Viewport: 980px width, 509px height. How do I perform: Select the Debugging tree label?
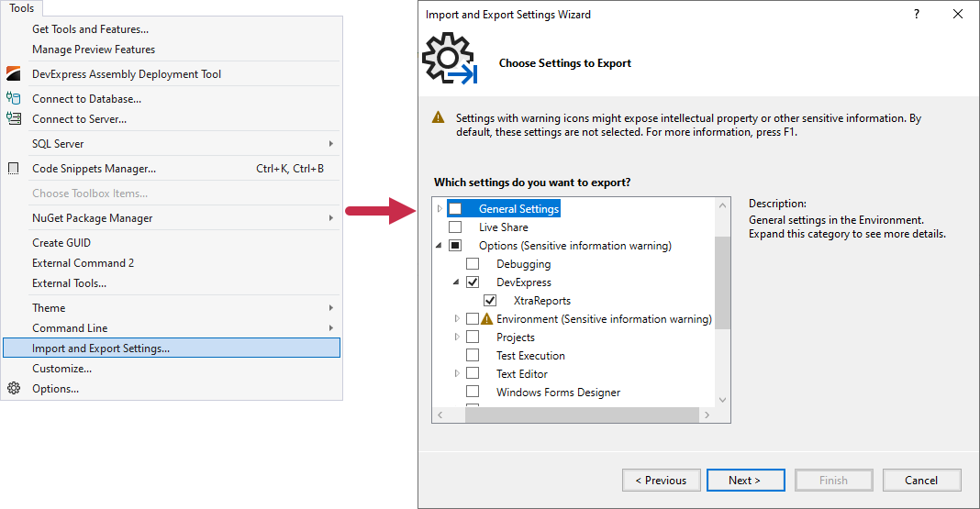pyautogui.click(x=524, y=264)
